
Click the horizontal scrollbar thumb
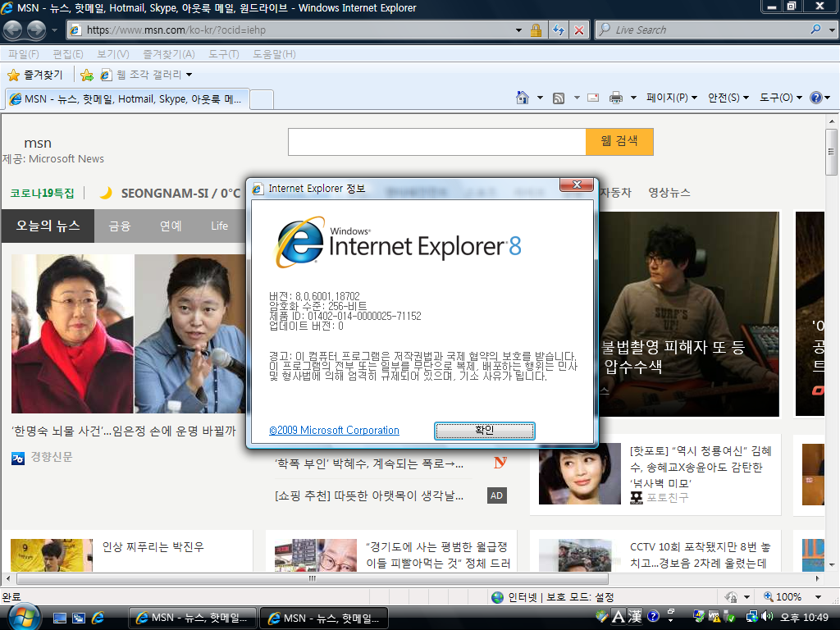(313, 578)
